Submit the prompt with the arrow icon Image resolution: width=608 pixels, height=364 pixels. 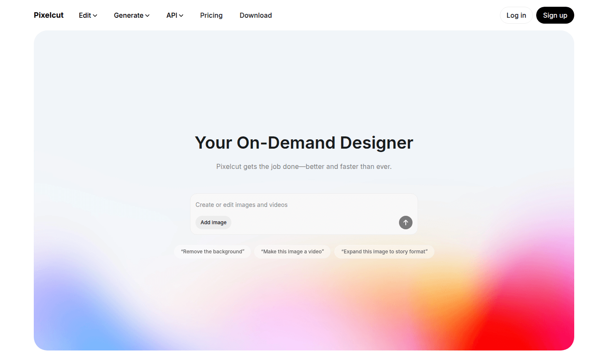click(x=405, y=223)
